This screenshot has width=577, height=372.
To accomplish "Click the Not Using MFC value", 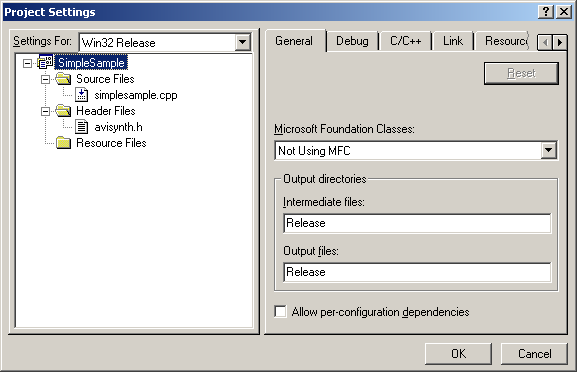I will (314, 150).
